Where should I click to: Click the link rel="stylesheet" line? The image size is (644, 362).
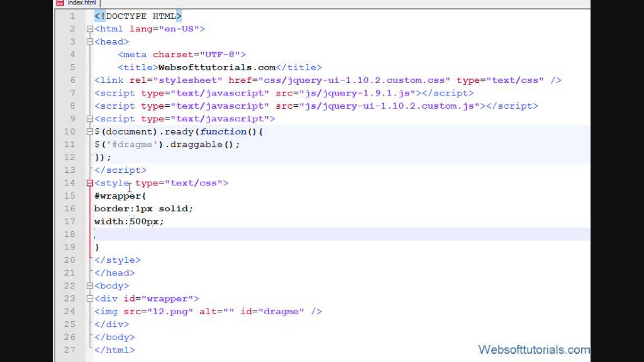(x=328, y=80)
